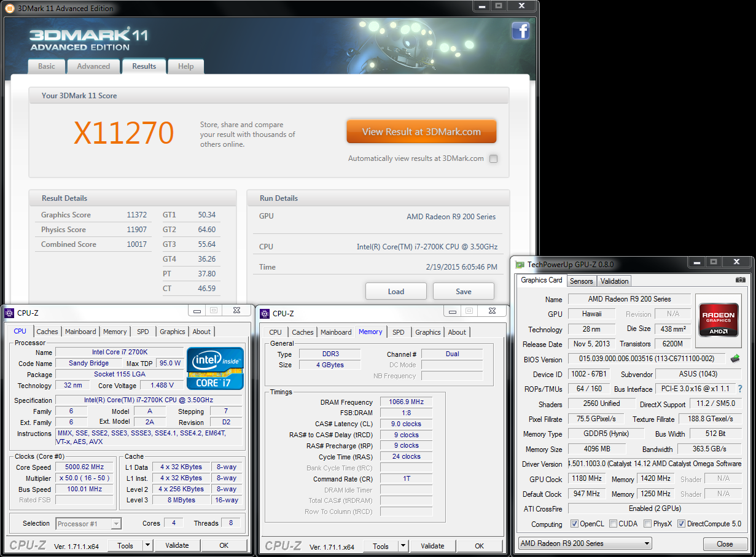Screen dimensions: 756x557
Task: Click the Intel Core i7 logo badge
Action: tap(216, 368)
